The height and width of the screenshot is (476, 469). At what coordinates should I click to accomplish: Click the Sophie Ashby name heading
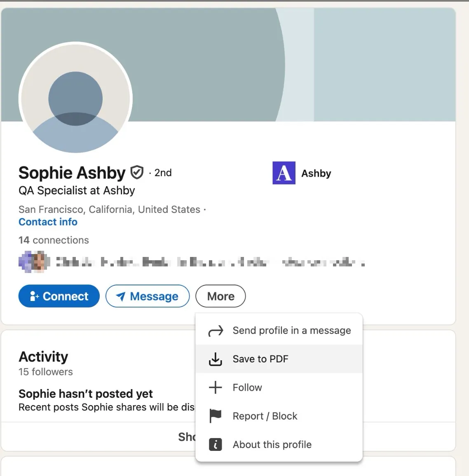point(72,173)
